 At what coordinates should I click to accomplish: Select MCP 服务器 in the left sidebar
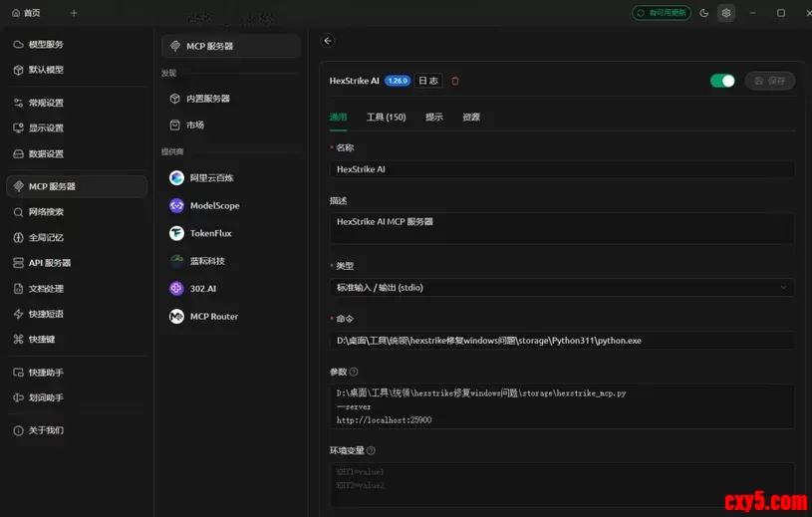click(77, 186)
